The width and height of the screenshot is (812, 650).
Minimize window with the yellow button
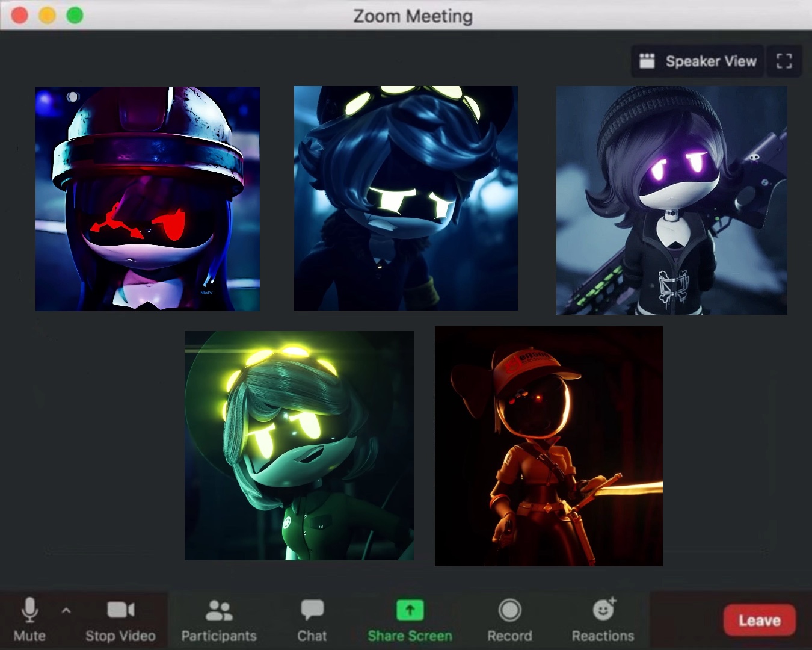pyautogui.click(x=47, y=15)
